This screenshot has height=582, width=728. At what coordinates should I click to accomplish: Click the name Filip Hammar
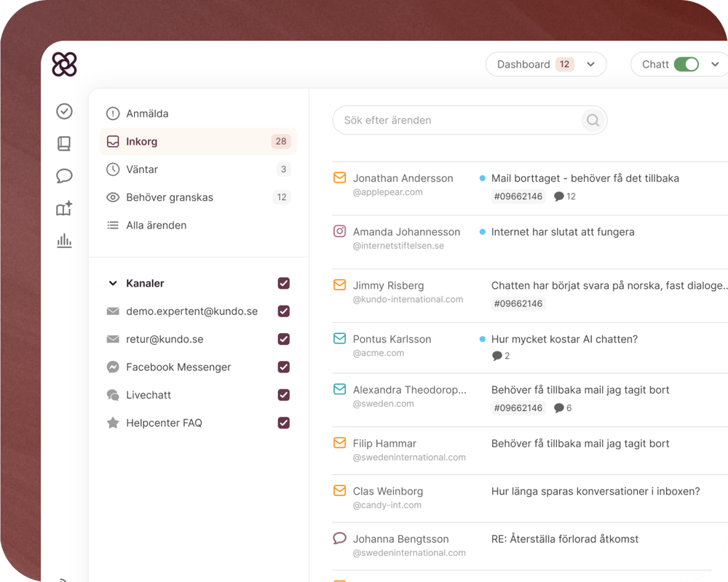[384, 444]
